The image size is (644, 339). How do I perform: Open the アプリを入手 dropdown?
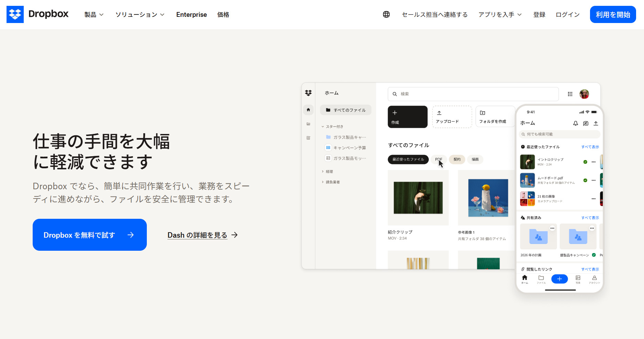coord(500,14)
